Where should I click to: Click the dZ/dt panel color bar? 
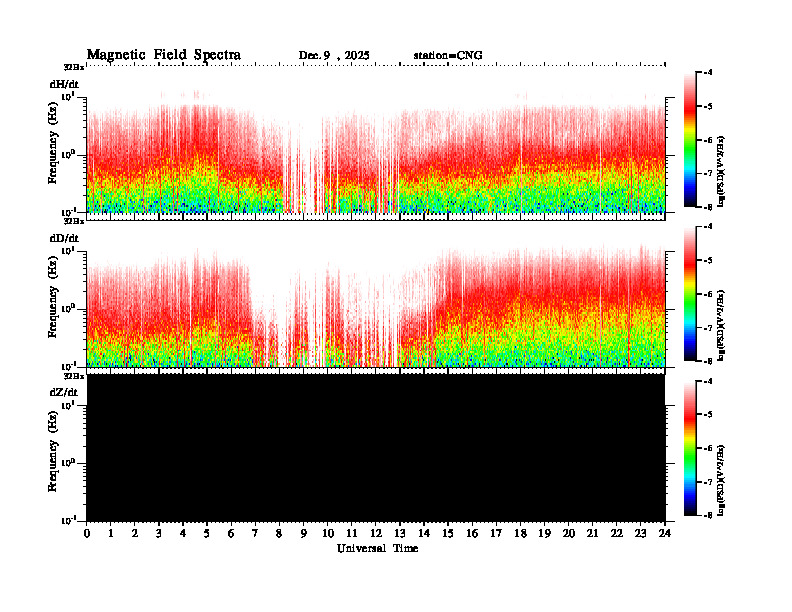690,448
